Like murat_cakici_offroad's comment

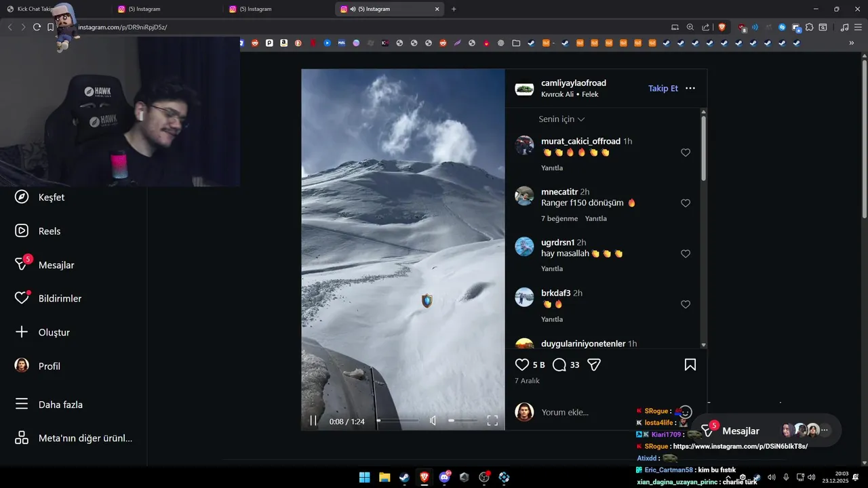(686, 152)
